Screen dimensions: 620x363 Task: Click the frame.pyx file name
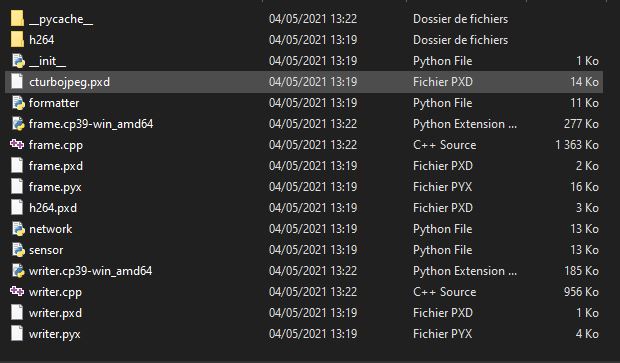(x=55, y=187)
